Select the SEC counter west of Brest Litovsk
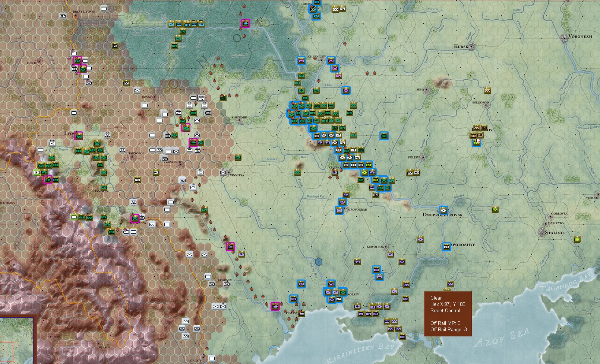600x364 pixels. [63, 16]
